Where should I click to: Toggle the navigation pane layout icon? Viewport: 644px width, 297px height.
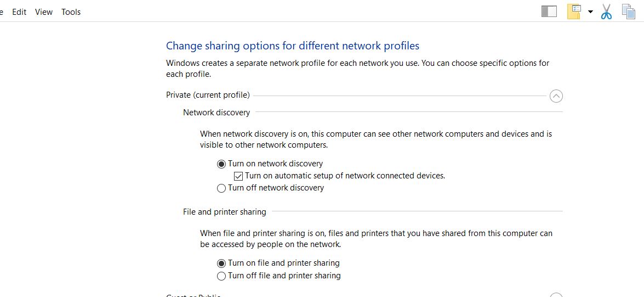pos(549,12)
